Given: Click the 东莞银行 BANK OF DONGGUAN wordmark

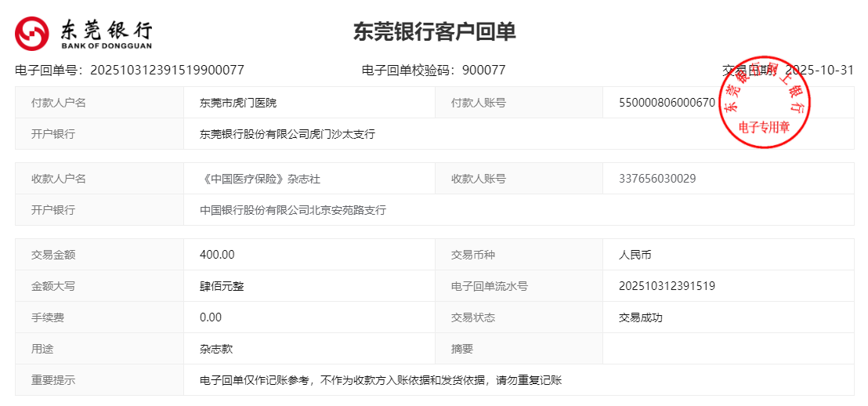Looking at the screenshot, I should tap(106, 33).
